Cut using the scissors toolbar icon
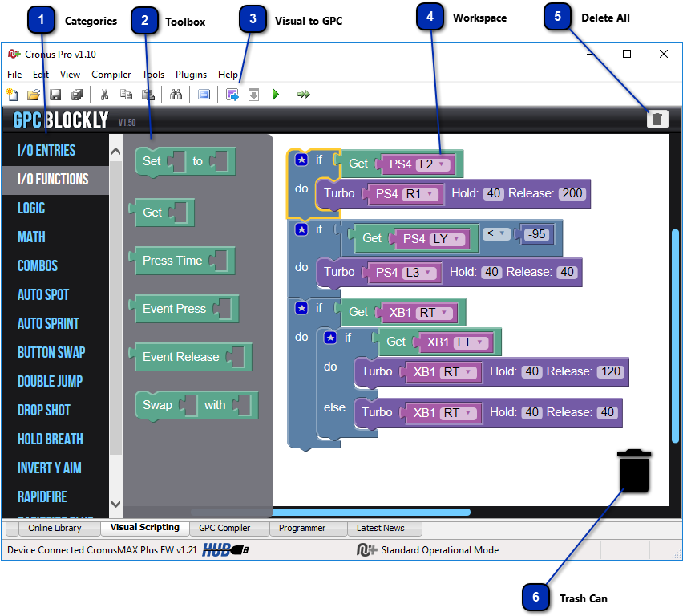 (x=104, y=94)
